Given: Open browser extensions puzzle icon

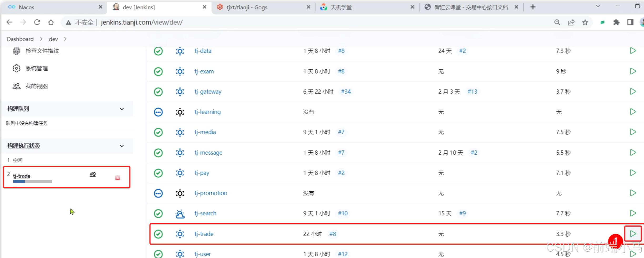Looking at the screenshot, I should point(616,22).
